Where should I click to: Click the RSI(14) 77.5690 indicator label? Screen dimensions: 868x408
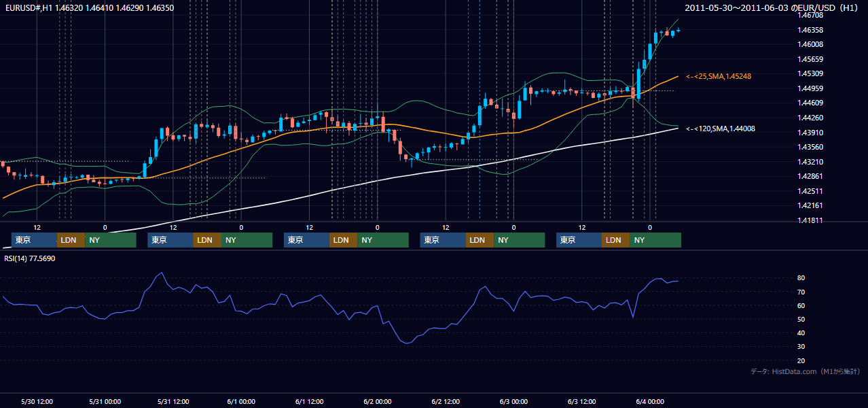coord(30,259)
